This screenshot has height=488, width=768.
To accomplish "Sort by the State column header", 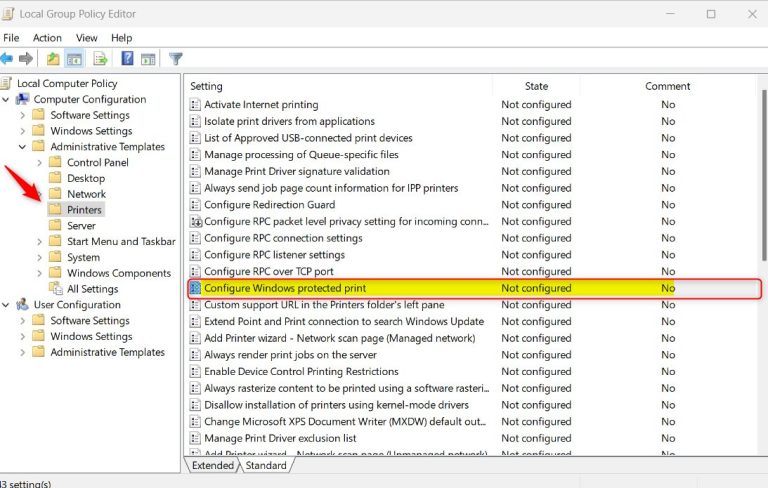I will pos(536,86).
